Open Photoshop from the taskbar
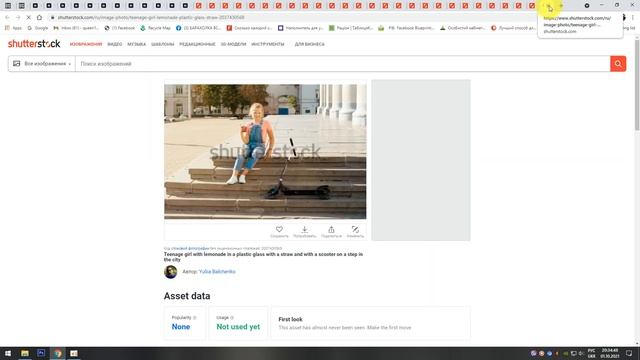Screen dimensions: 640x360 [41, 353]
